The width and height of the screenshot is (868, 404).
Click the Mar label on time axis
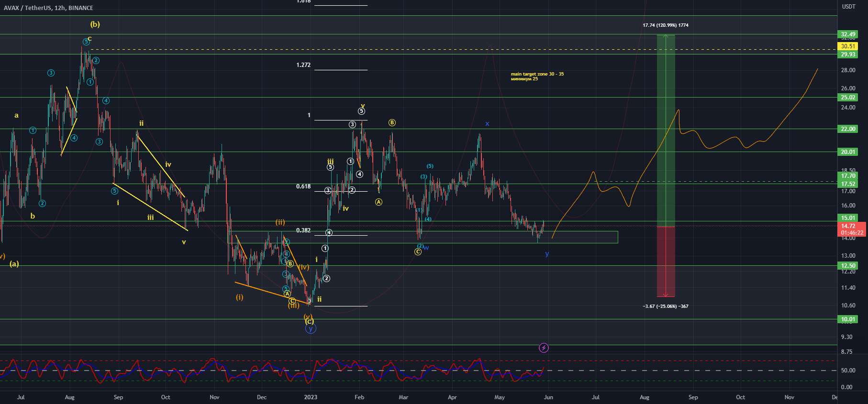[x=403, y=397]
